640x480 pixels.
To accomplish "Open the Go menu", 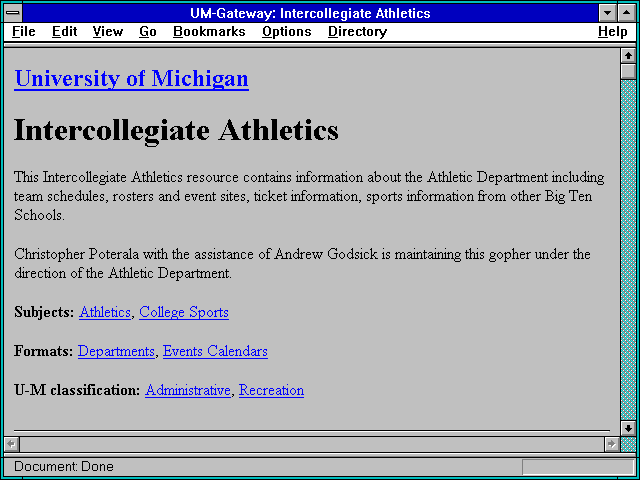I will (148, 31).
